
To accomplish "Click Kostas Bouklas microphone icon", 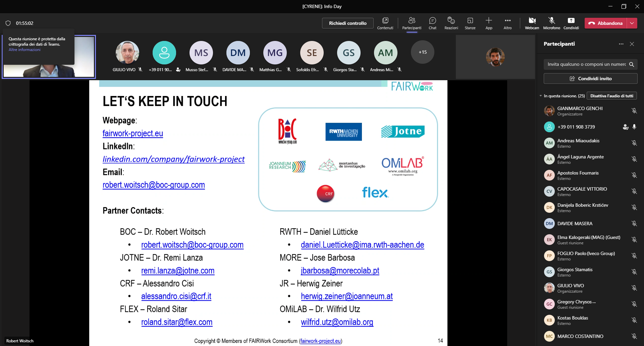I will point(634,320).
